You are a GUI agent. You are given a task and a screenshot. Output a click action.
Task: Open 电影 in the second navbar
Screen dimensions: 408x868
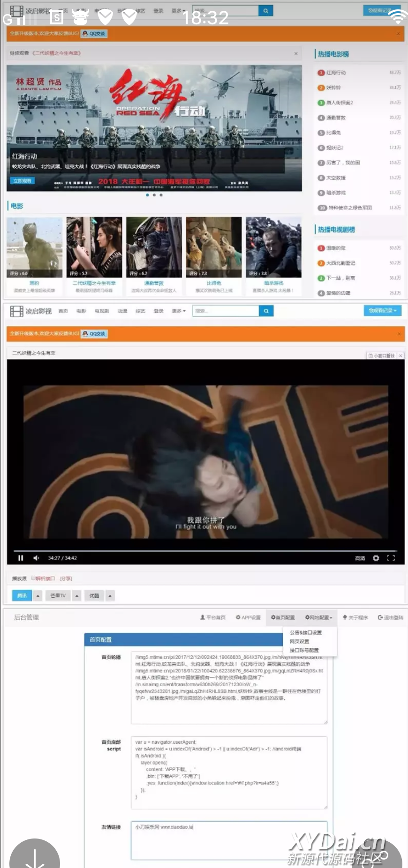(81, 311)
